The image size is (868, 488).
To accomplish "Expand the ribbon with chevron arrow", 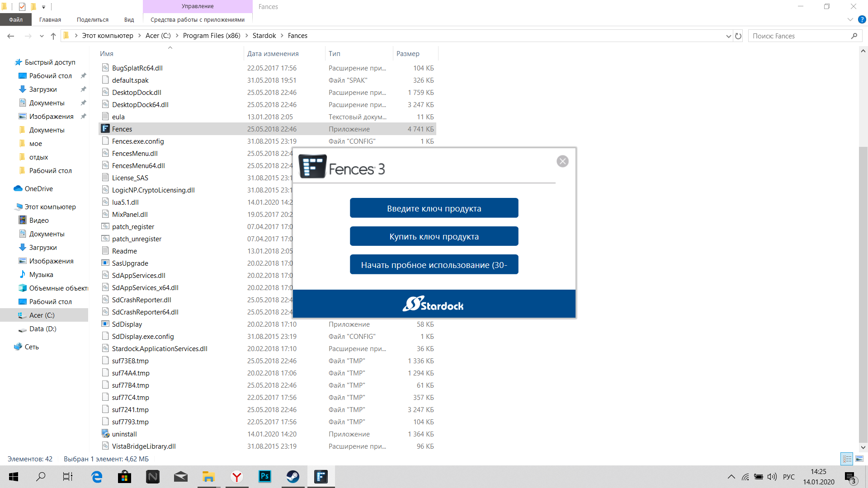I will [x=850, y=19].
